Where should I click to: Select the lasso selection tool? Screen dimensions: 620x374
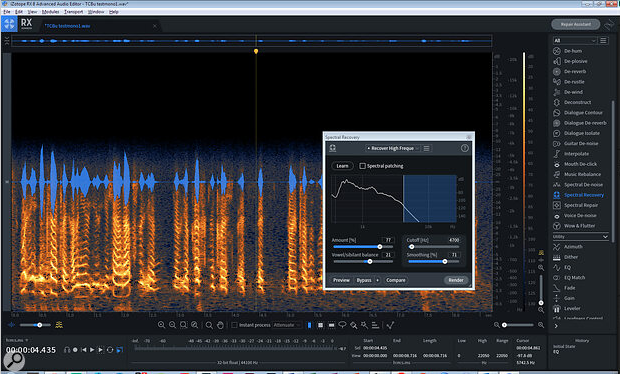click(x=342, y=325)
